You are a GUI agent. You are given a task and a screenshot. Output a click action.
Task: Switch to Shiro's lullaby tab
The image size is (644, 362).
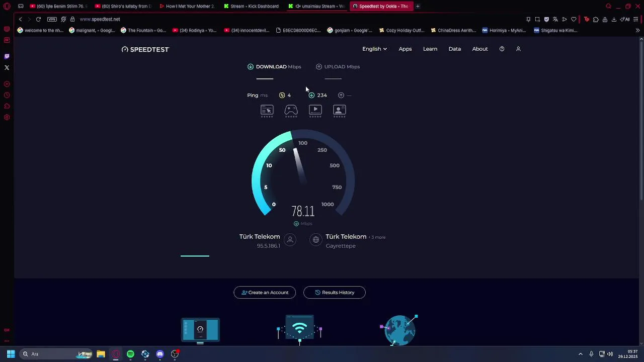coord(122,6)
